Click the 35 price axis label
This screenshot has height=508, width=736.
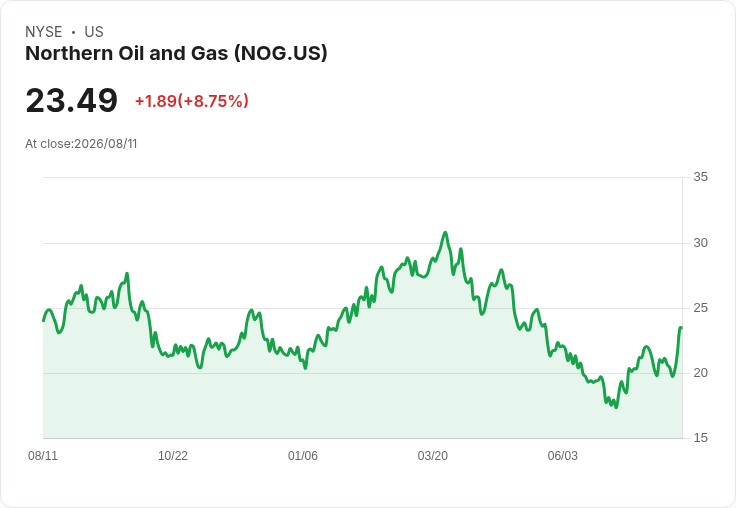click(x=701, y=177)
